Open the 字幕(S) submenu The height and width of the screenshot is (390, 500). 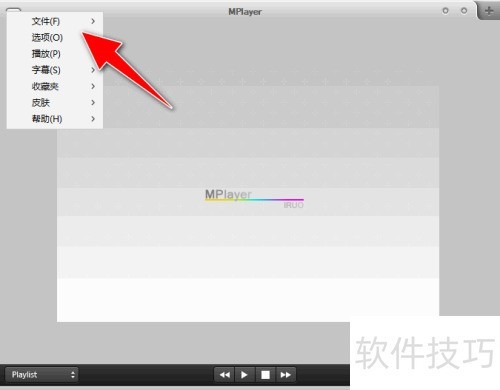coord(55,70)
